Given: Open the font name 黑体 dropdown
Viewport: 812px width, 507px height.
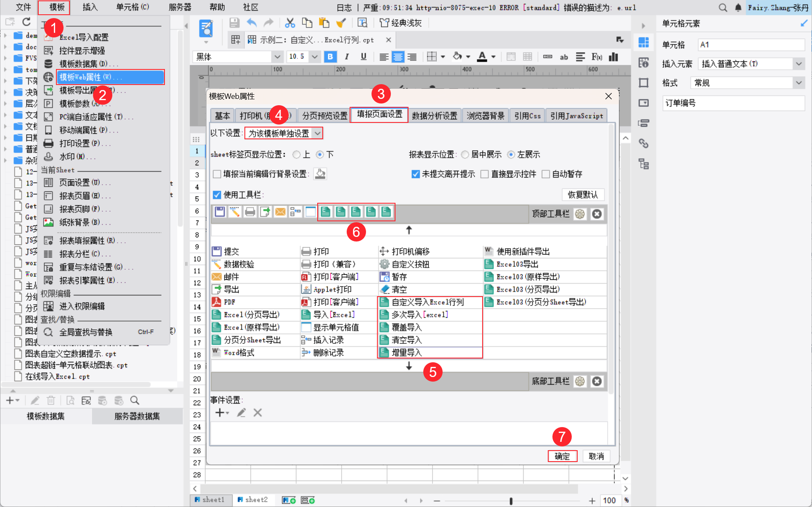Looking at the screenshot, I should (x=277, y=57).
